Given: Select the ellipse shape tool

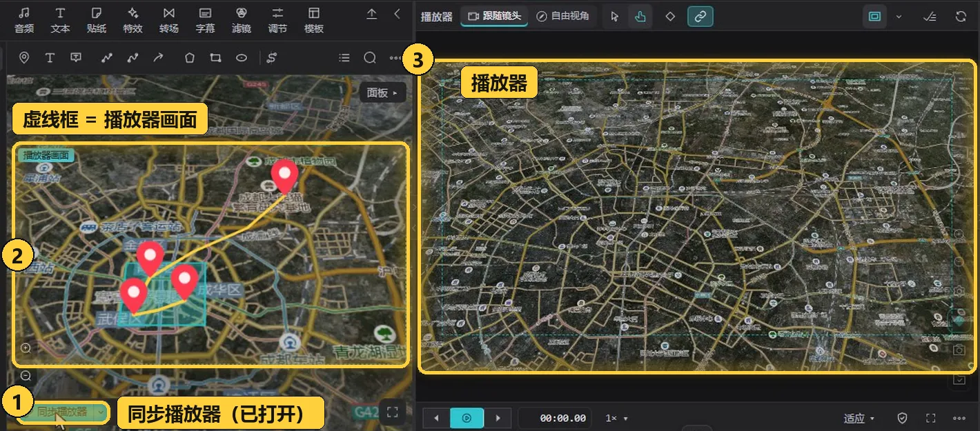Looking at the screenshot, I should coord(242,58).
